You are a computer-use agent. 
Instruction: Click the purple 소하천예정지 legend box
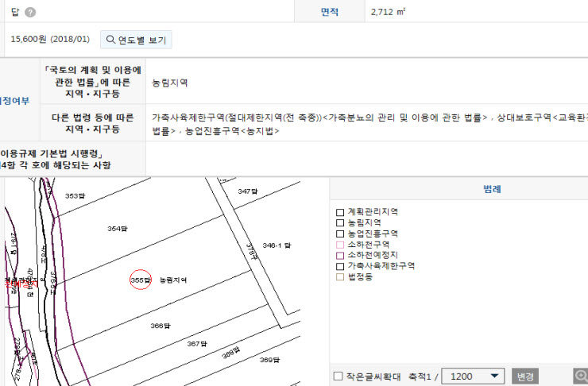click(x=340, y=255)
